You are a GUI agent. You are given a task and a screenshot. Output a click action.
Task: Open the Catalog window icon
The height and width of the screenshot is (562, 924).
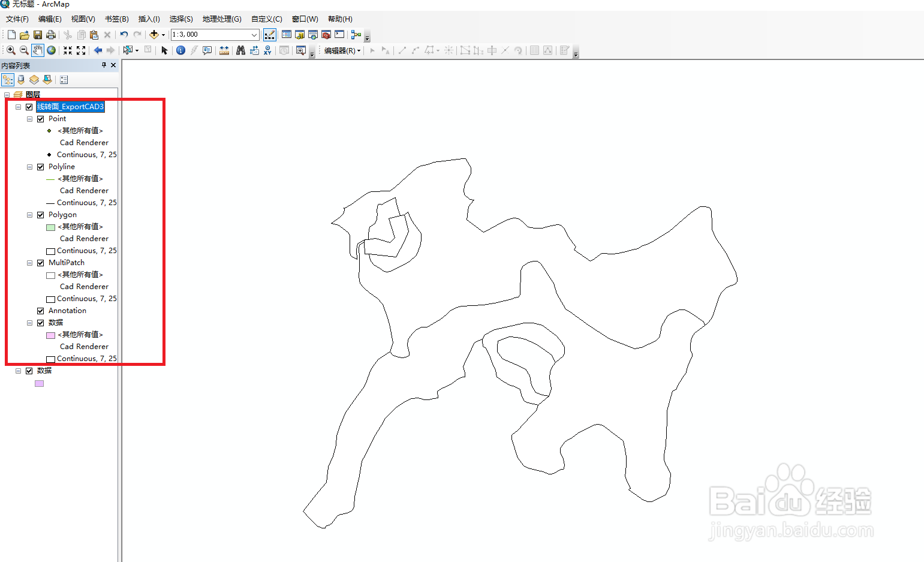tap(299, 35)
